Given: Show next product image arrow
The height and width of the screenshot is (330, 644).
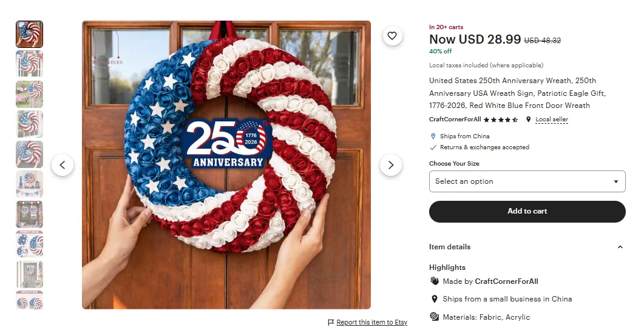Looking at the screenshot, I should (x=391, y=165).
